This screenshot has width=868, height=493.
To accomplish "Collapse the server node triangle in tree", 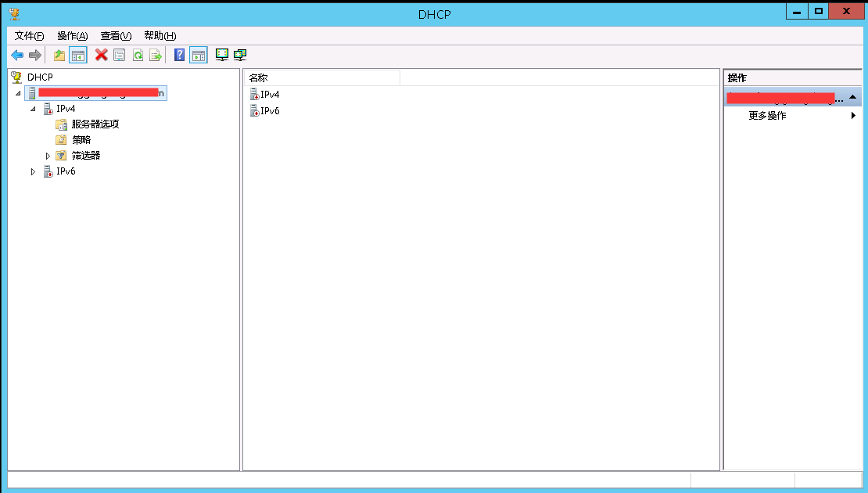I will tap(18, 93).
